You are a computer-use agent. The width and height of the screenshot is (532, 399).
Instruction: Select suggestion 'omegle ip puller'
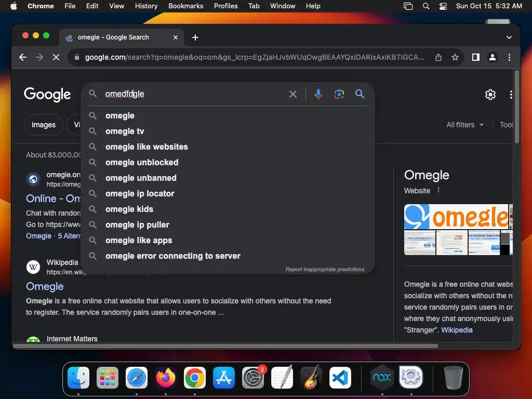228,225
